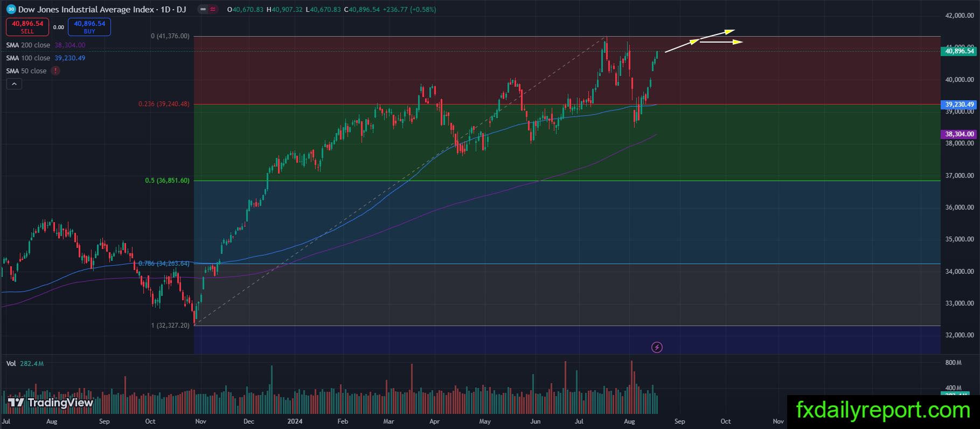
Task: Click the 34,000.00 price axis label
Action: pos(960,272)
